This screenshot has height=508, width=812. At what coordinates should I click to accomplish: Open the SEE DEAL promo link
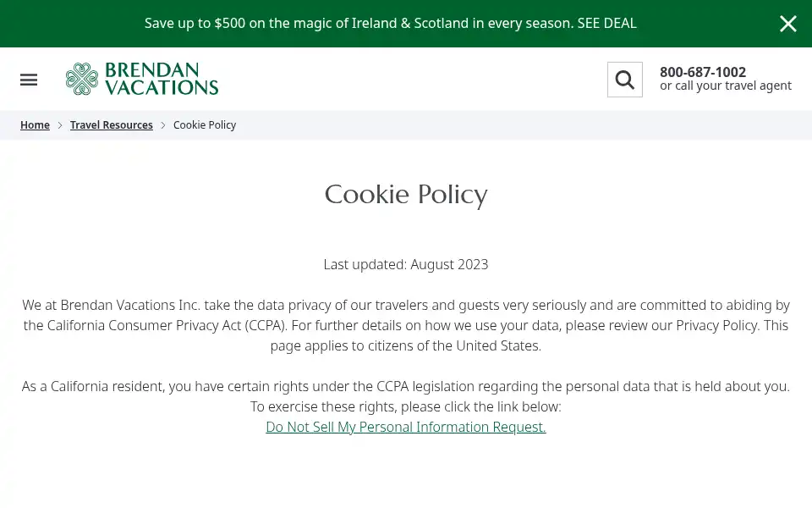point(606,24)
